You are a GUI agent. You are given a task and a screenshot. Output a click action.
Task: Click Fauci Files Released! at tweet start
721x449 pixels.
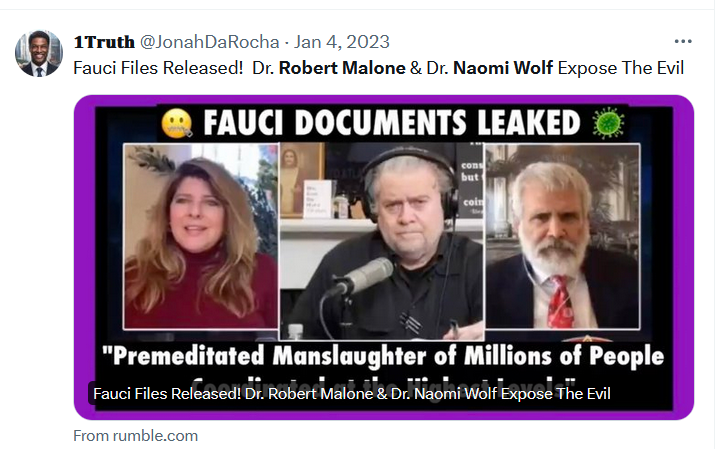[x=158, y=68]
